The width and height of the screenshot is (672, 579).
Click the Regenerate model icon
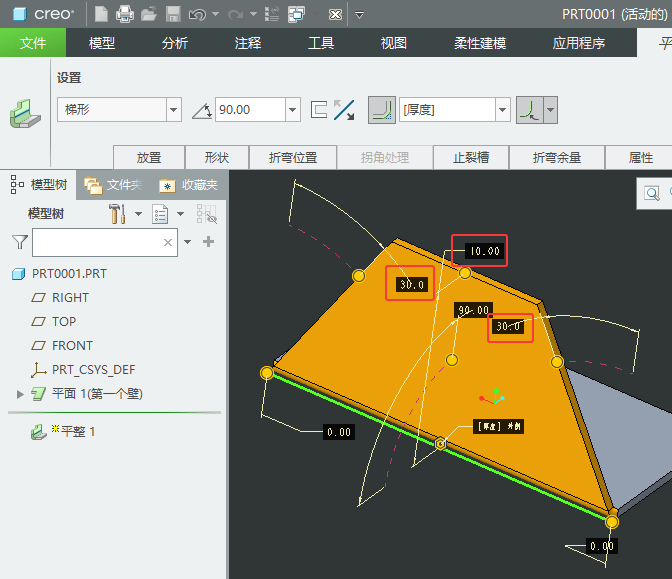[272, 14]
